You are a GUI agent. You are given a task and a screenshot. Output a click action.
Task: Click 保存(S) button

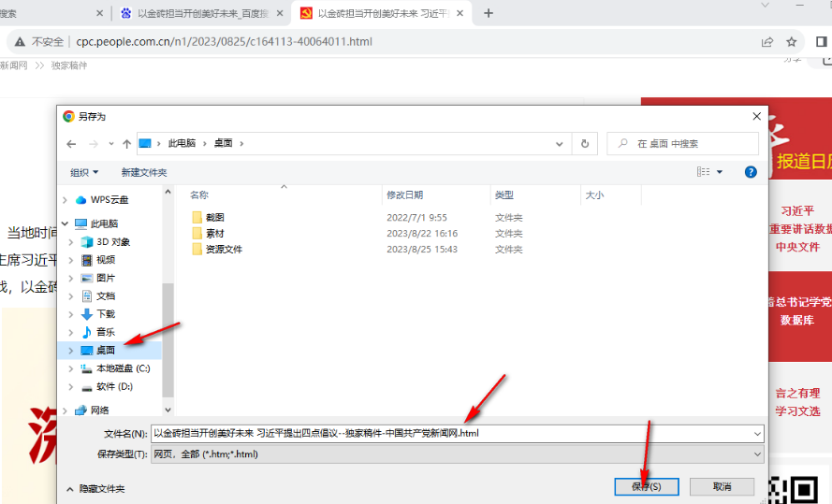[x=647, y=486]
